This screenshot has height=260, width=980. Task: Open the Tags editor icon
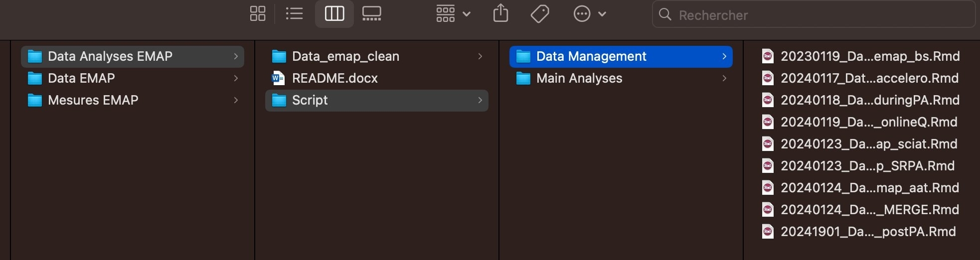pyautogui.click(x=540, y=14)
